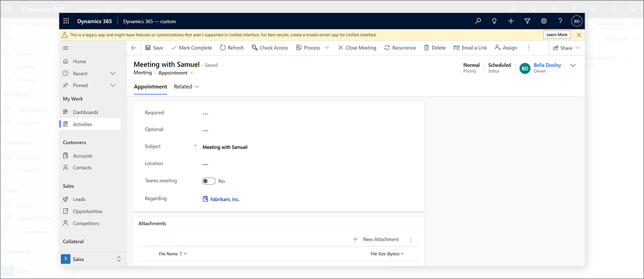Screen dimensions: 644x279
Task: Delete the appointment
Action: (x=435, y=48)
